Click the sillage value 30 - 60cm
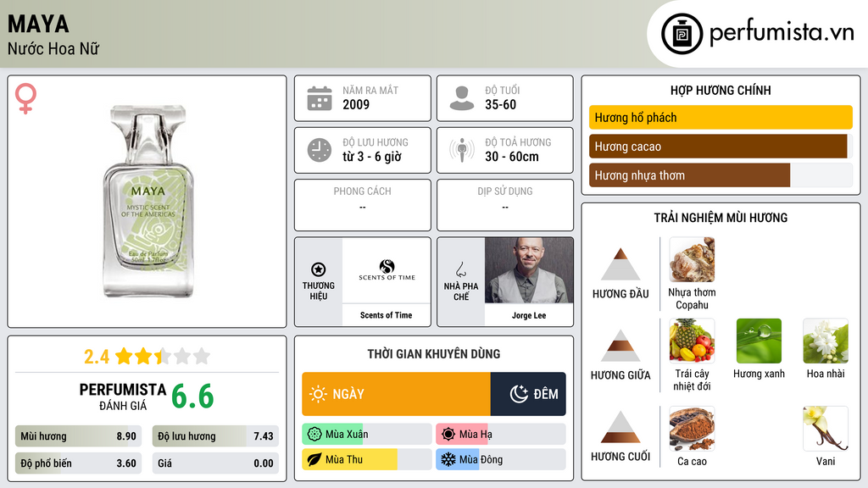Viewport: 868px width, 488px height. pyautogui.click(x=511, y=157)
